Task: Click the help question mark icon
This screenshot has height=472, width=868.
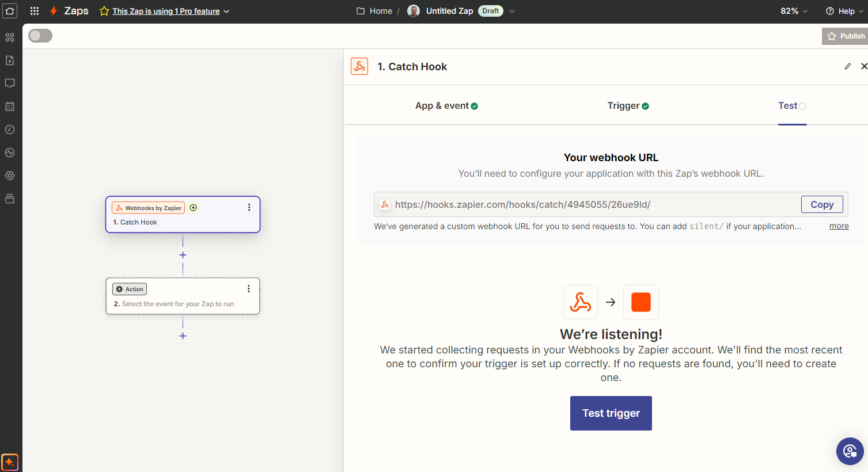Action: (830, 11)
